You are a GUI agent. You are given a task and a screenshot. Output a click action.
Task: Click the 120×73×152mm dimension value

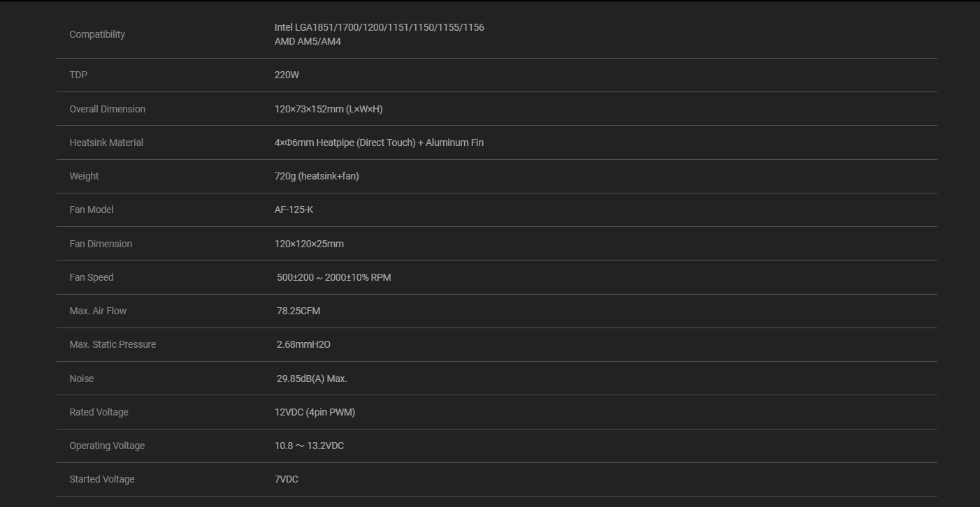329,109
